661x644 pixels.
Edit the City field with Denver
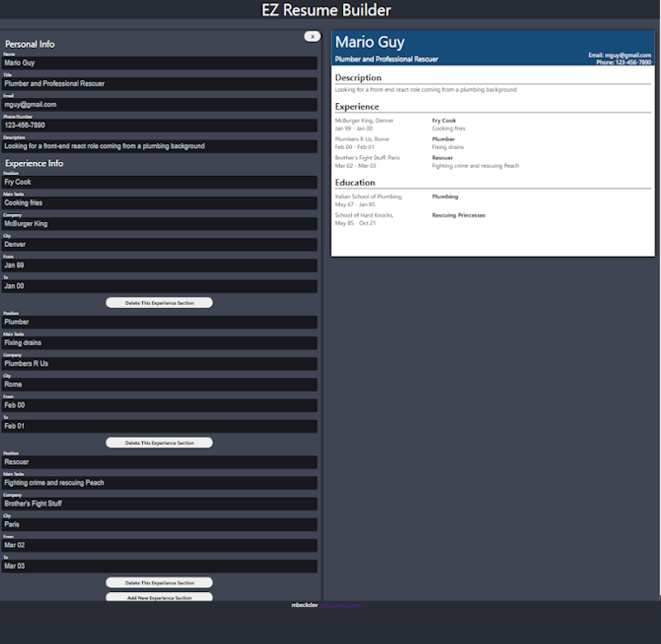pyautogui.click(x=159, y=244)
